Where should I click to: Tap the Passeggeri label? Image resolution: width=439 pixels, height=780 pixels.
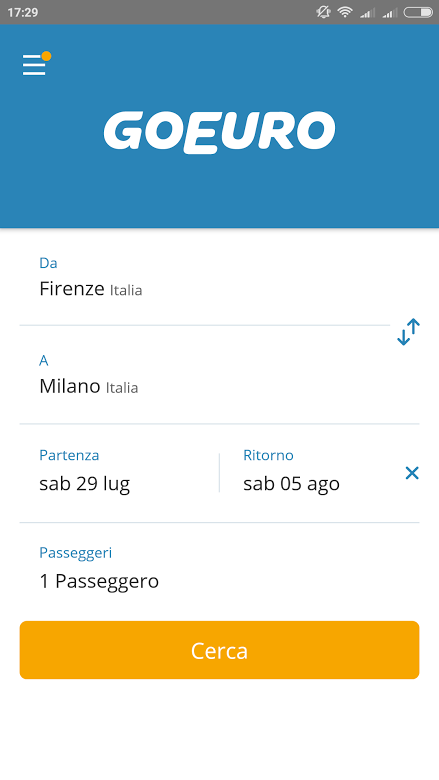tap(76, 553)
